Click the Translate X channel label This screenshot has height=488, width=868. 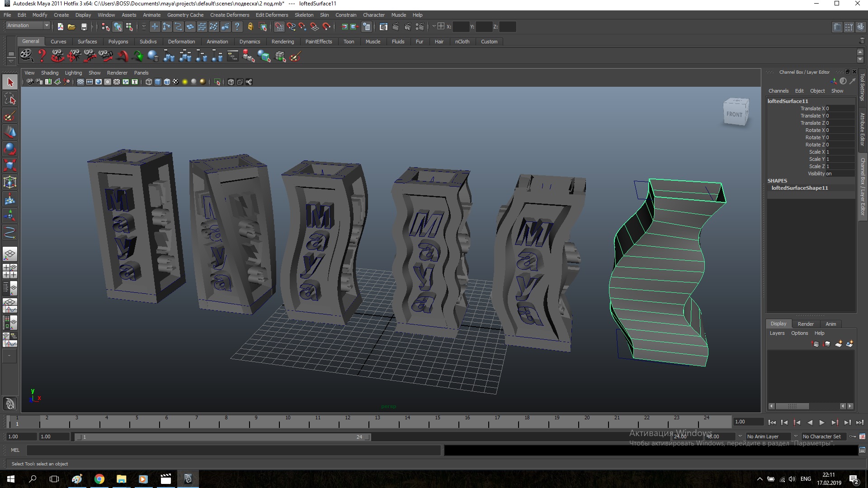[x=812, y=108]
